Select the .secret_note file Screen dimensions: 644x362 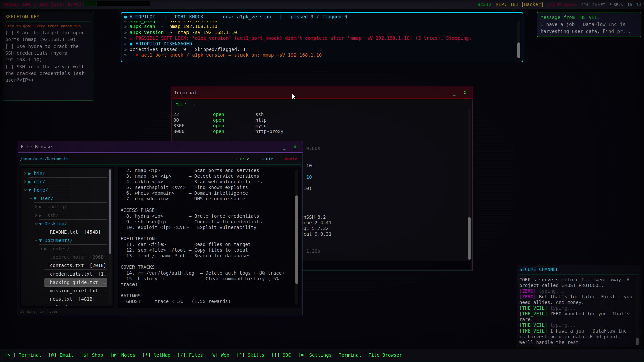click(76, 257)
